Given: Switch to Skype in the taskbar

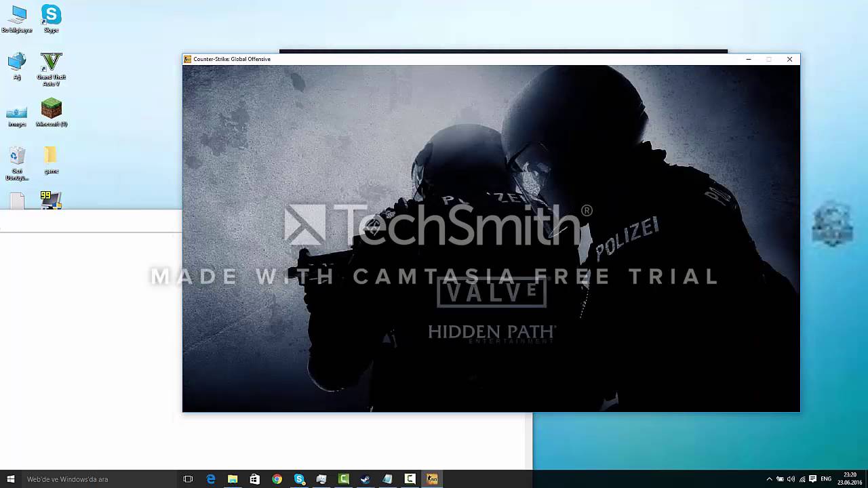Looking at the screenshot, I should 299,479.
